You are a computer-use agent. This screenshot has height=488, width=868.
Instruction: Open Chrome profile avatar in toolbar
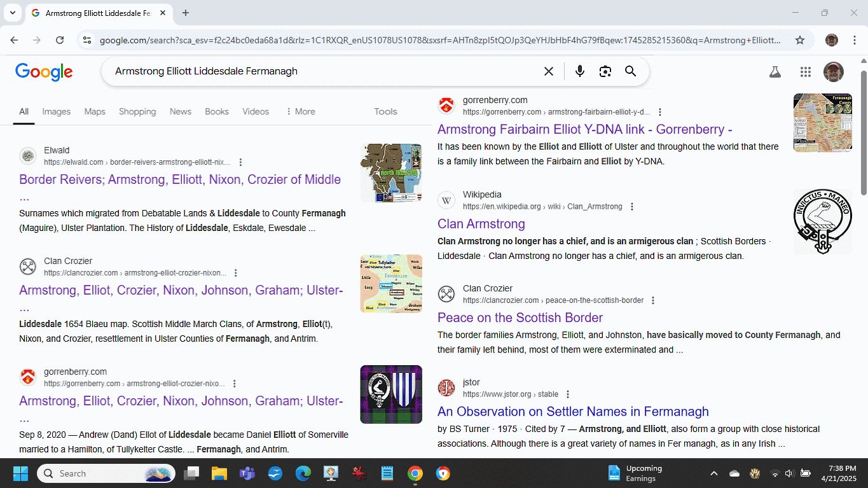pos(832,40)
